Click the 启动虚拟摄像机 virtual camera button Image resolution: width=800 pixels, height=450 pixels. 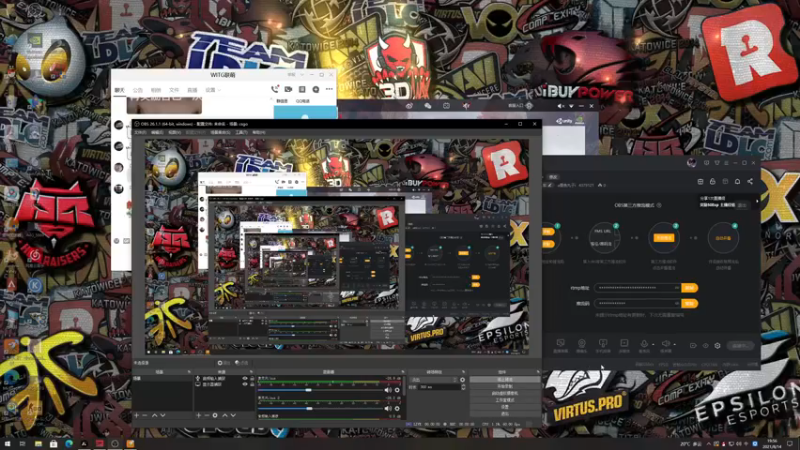tap(505, 393)
